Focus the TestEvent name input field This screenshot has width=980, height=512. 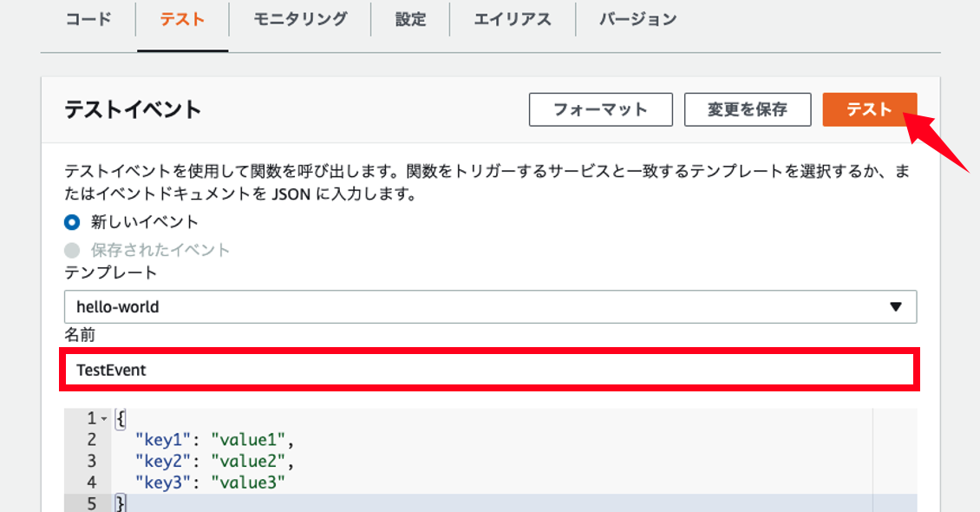tap(490, 370)
